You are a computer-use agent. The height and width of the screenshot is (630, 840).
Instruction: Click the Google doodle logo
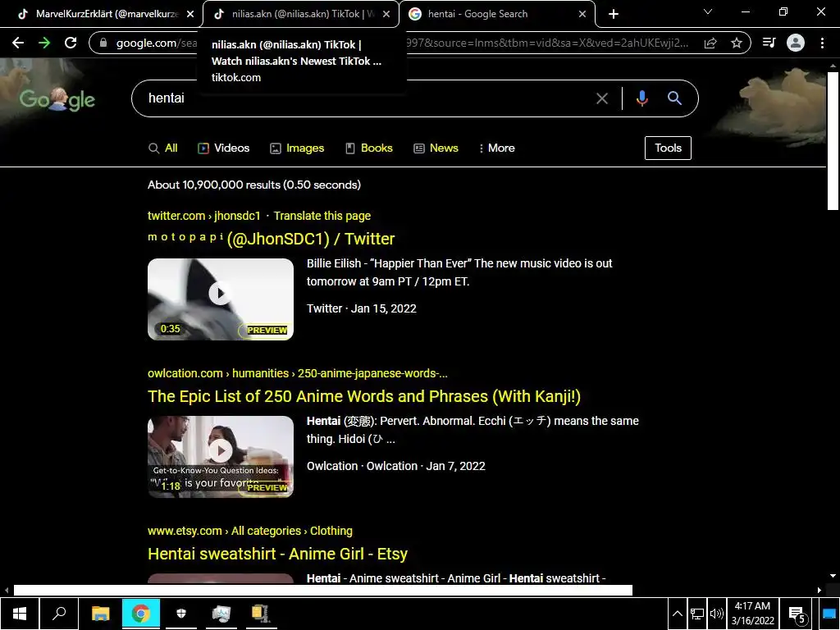pyautogui.click(x=57, y=98)
